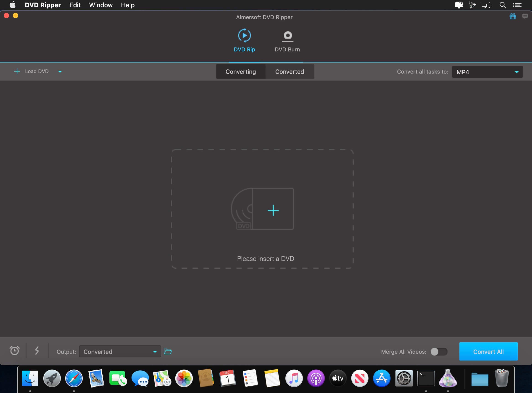532x393 pixels.
Task: Expand the Load DVD dropdown arrow
Action: (60, 72)
